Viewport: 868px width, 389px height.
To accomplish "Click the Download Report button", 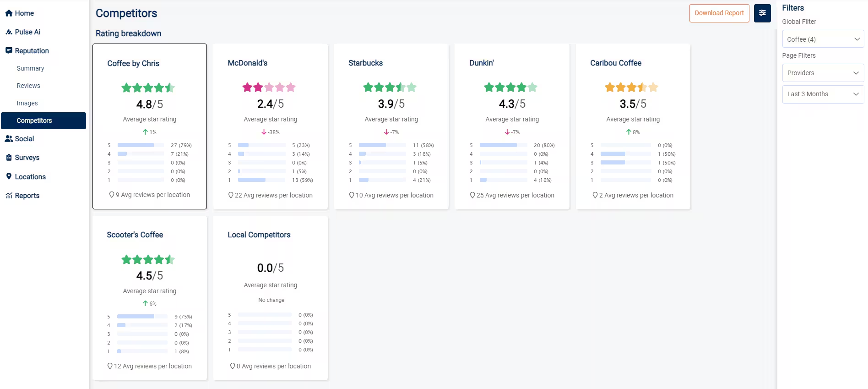I will pyautogui.click(x=719, y=13).
